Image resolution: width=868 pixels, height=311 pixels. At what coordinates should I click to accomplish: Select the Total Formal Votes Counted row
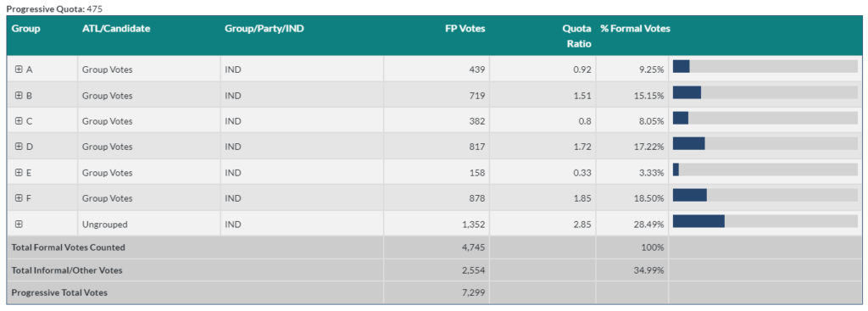[434, 247]
